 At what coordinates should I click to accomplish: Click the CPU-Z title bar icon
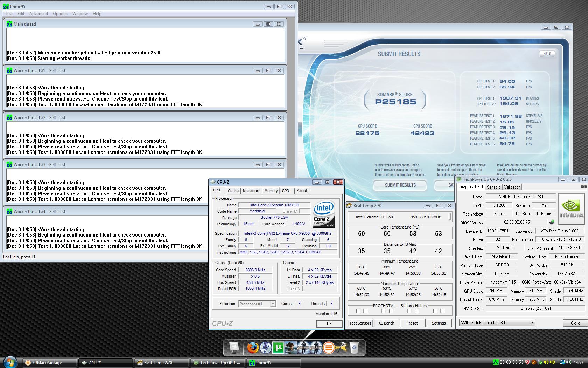point(213,182)
